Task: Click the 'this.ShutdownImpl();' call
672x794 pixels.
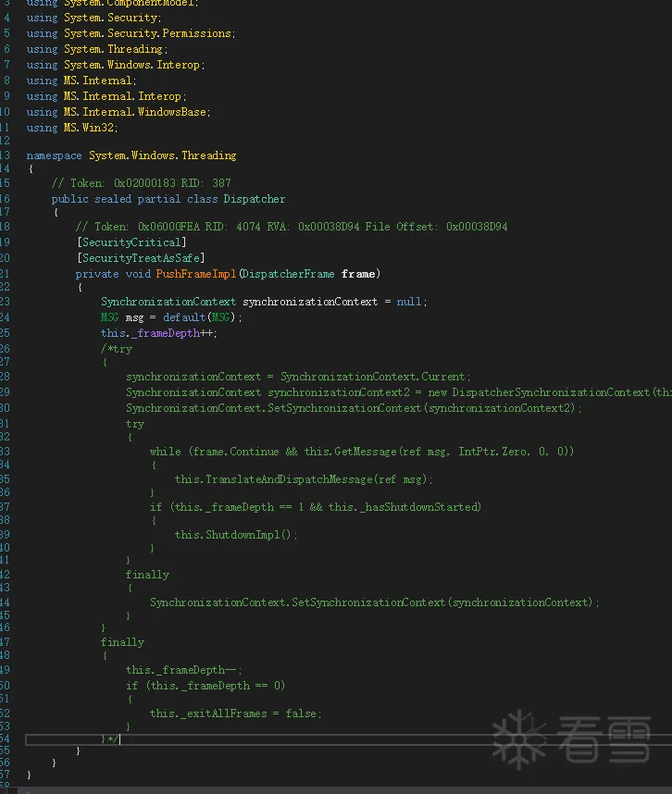Action: (x=236, y=535)
